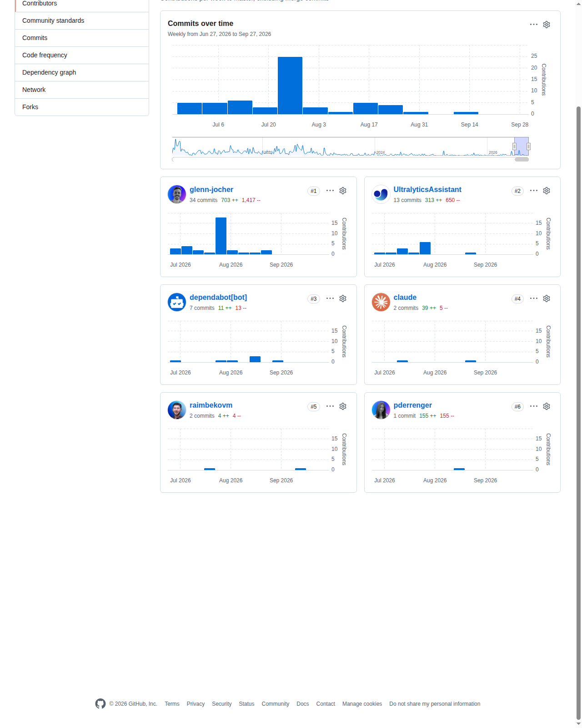Viewport: 582px width, 728px height.
Task: Click left handle of timeline range selector
Action: click(514, 147)
